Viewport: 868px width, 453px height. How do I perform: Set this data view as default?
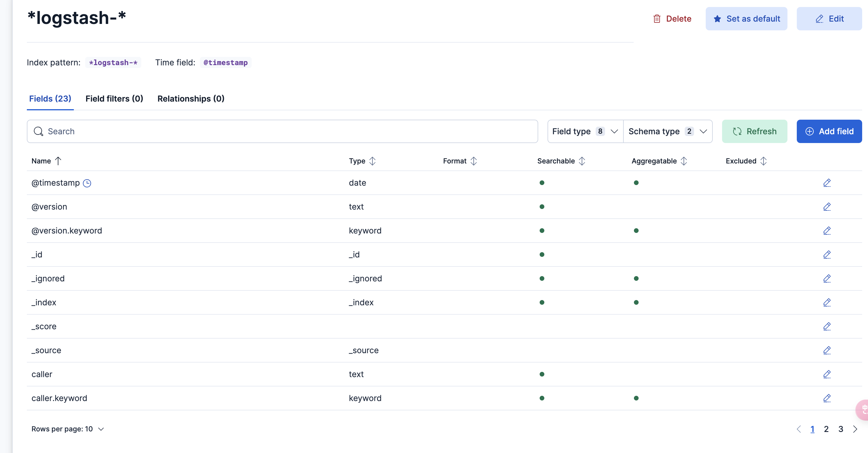[746, 19]
